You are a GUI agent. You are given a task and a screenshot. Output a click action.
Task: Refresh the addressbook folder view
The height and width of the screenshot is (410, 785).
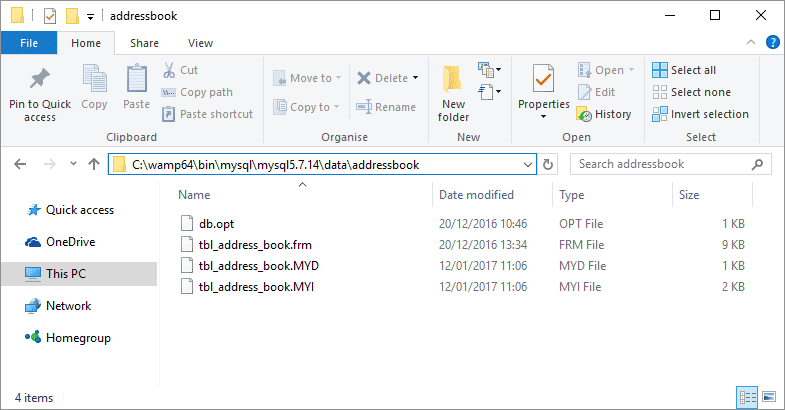pyautogui.click(x=548, y=164)
